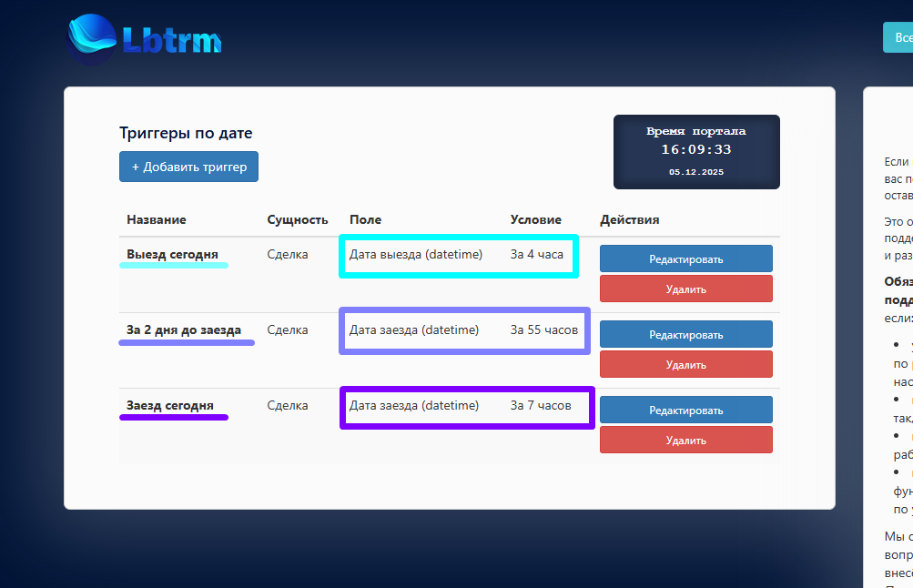
Task: Click the trigger name За 2 дня до заезда
Action: click(184, 329)
